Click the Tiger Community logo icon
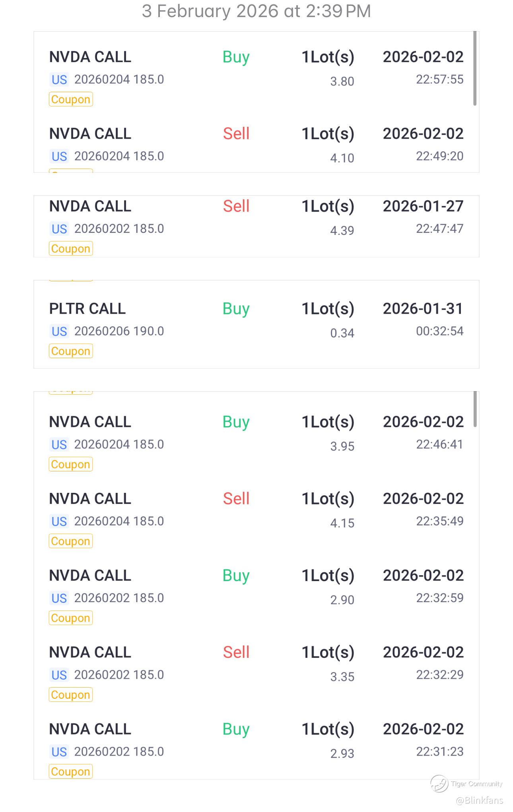Image resolution: width=513 pixels, height=812 pixels. 439,783
